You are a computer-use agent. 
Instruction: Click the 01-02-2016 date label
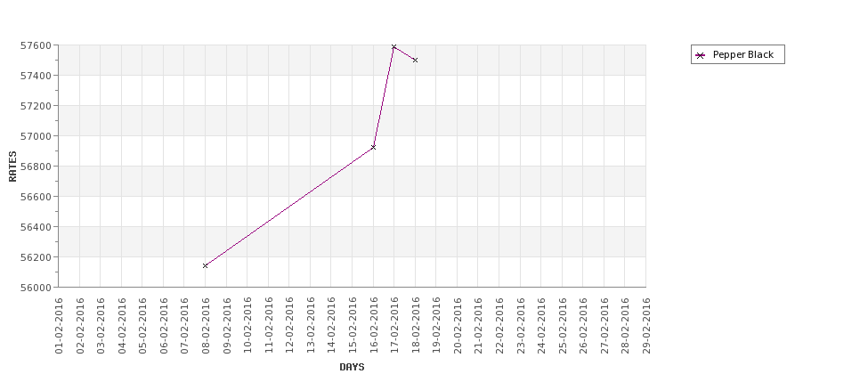click(x=60, y=326)
